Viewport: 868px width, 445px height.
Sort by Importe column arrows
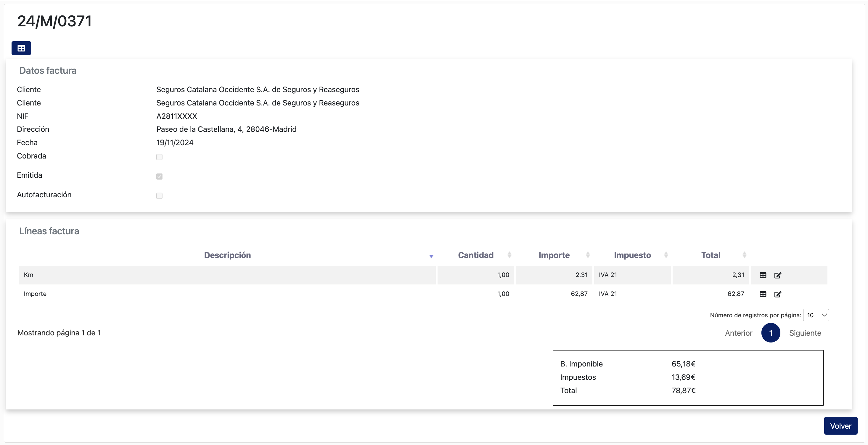click(x=588, y=255)
